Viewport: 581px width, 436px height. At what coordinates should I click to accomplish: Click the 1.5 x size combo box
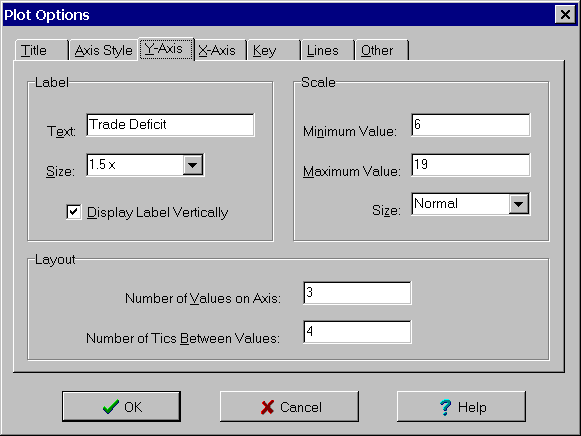(145, 165)
